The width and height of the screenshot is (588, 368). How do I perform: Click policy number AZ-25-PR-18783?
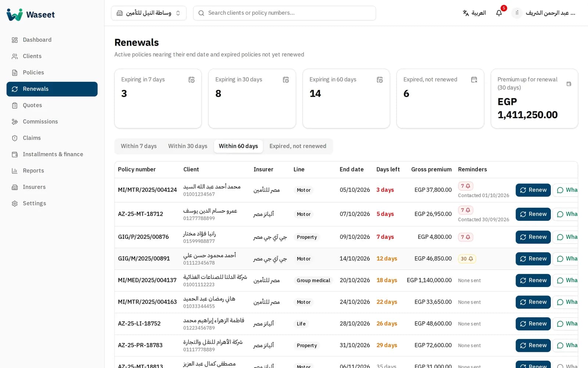(140, 345)
